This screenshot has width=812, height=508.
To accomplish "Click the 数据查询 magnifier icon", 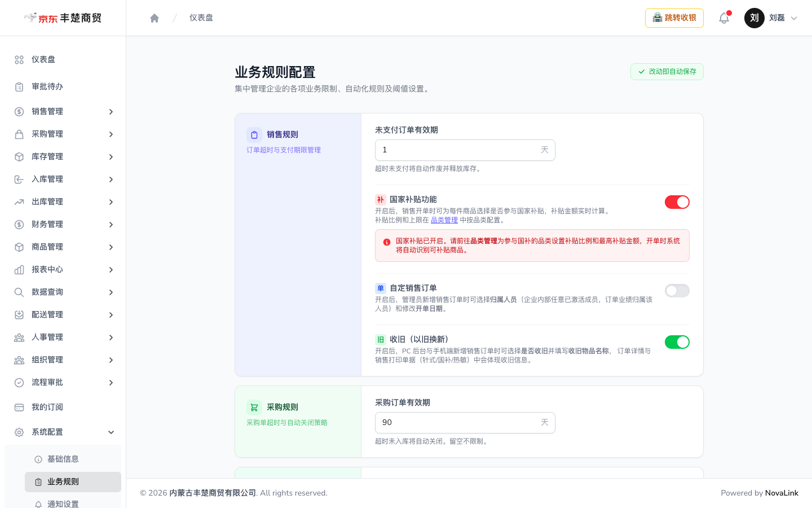I will click(x=19, y=292).
